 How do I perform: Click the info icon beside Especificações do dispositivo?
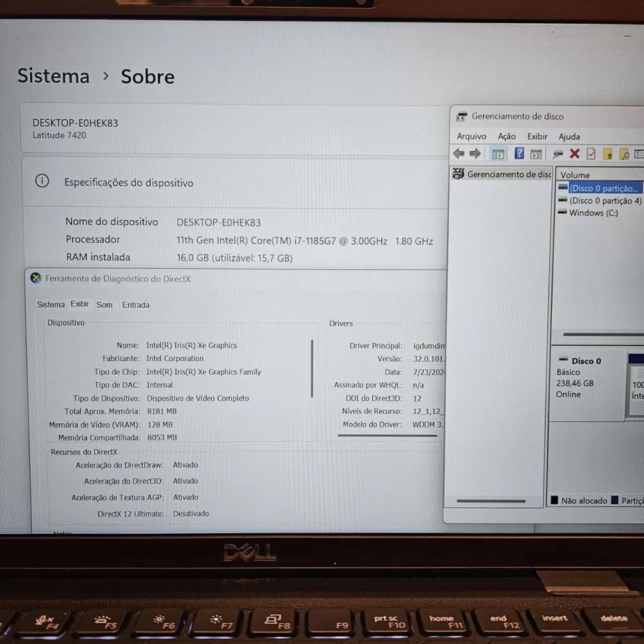pyautogui.click(x=42, y=181)
